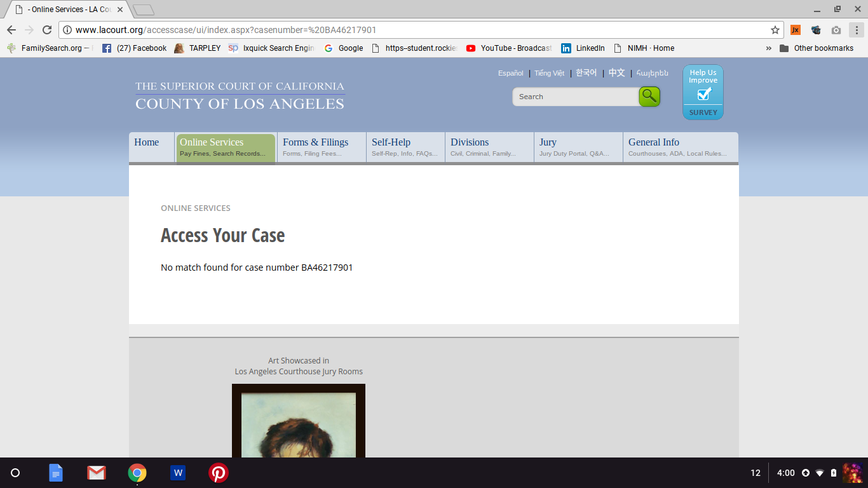Image resolution: width=868 pixels, height=488 pixels.
Task: Open the Help Us Improve survey badge
Action: coord(703,92)
